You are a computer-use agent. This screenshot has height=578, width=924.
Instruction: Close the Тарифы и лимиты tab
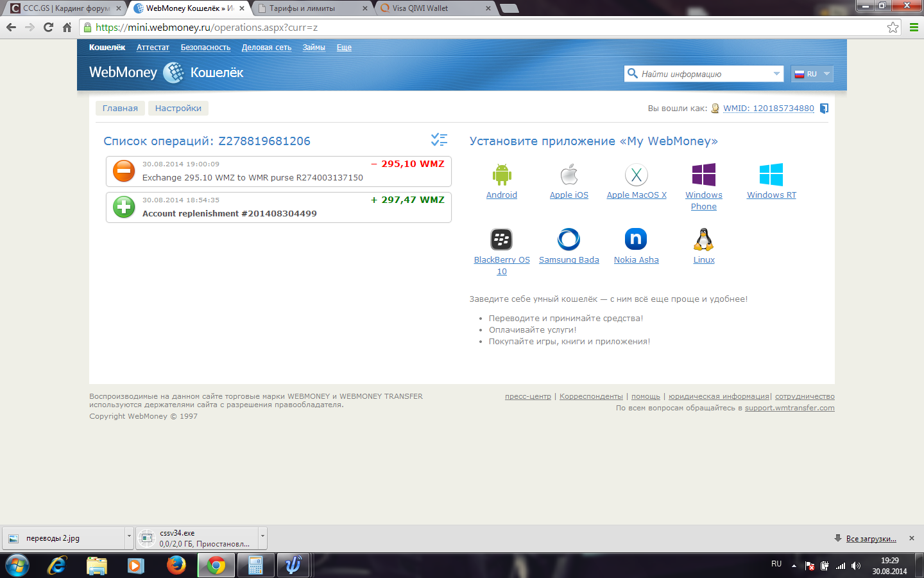click(365, 8)
